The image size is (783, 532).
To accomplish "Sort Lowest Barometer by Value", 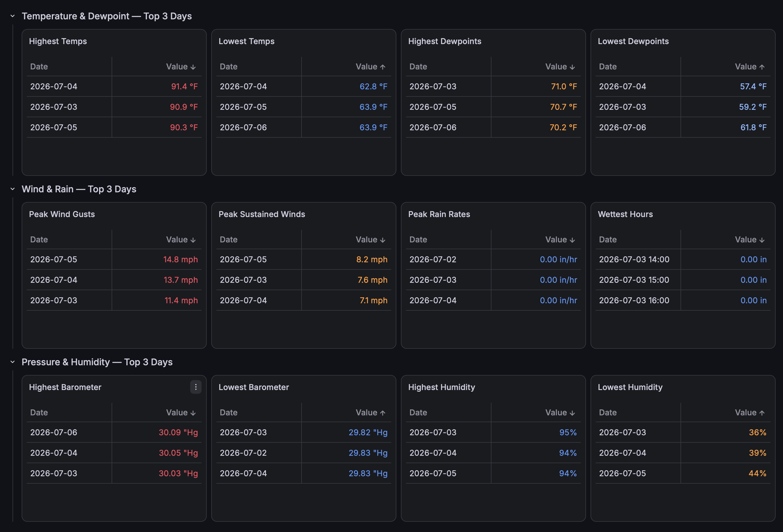I will point(370,413).
